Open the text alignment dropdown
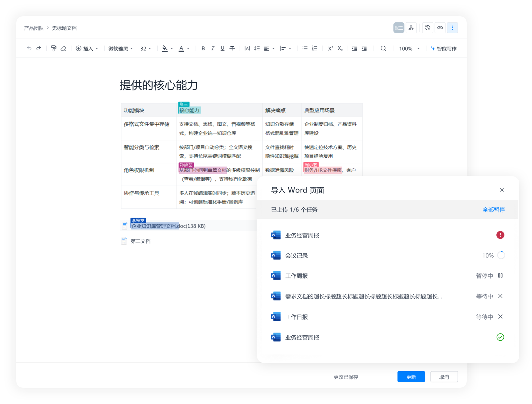This screenshot has width=532, height=404. [269, 48]
